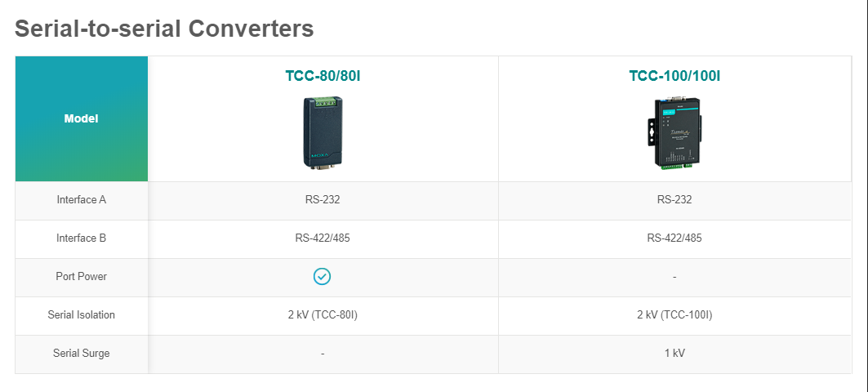
Task: Click the 1 kV Serial Surge value
Action: pos(674,353)
